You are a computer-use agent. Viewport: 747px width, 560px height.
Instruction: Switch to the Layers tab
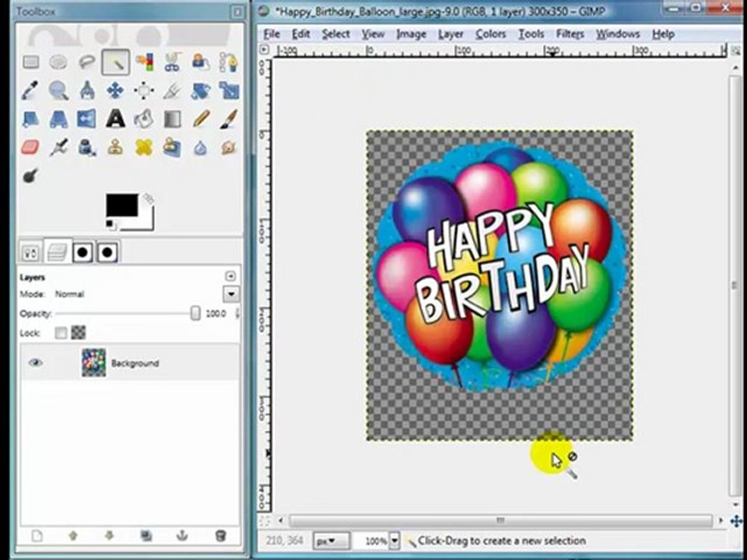57,252
